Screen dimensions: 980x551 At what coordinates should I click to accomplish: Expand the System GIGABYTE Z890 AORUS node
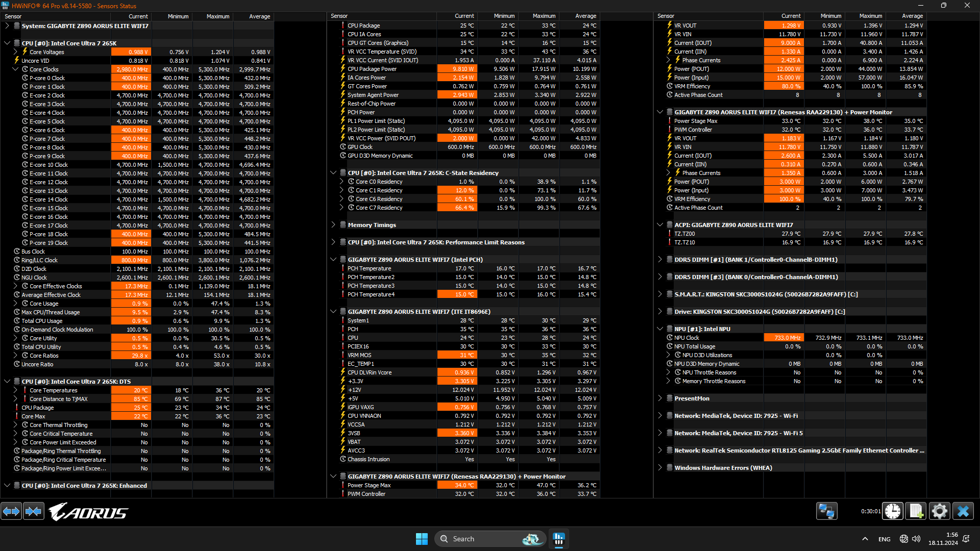pyautogui.click(x=7, y=26)
